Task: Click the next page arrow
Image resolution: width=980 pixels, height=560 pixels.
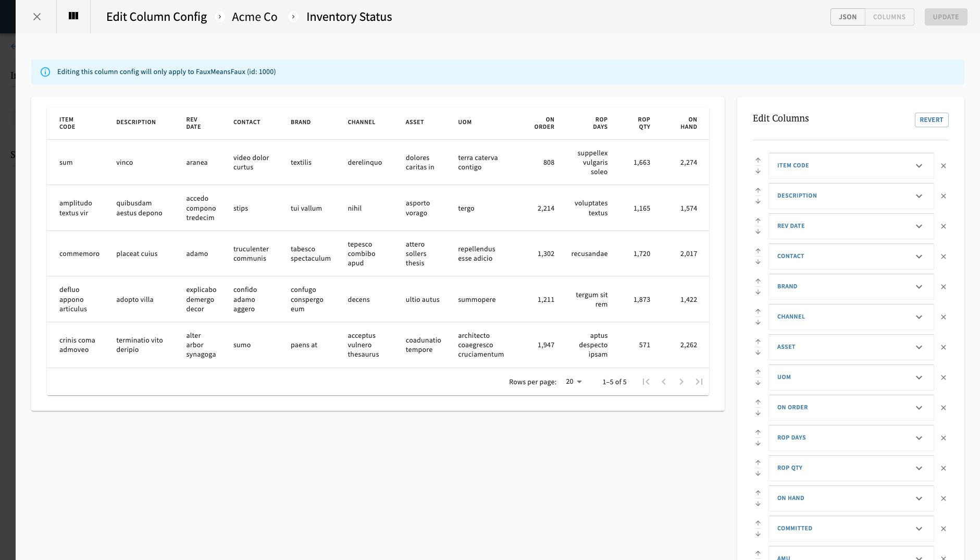Action: coord(681,381)
